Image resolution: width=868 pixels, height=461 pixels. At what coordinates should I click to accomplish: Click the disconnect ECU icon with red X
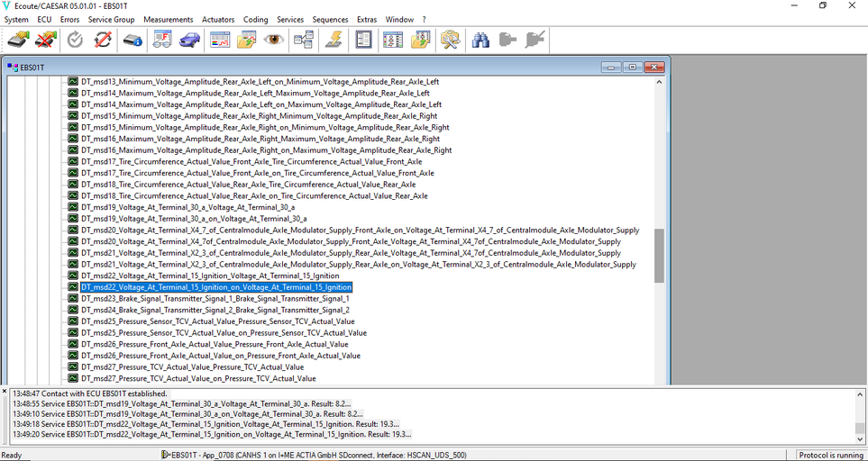pos(46,40)
